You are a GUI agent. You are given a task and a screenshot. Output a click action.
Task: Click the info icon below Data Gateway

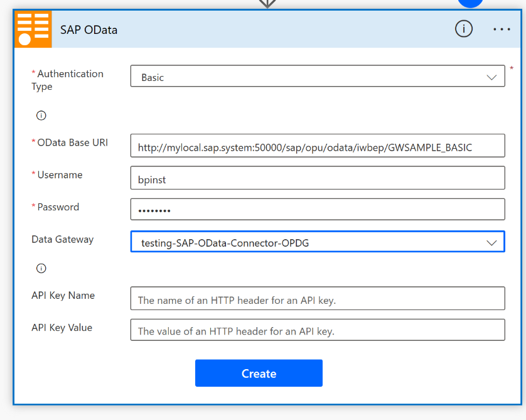click(x=41, y=269)
